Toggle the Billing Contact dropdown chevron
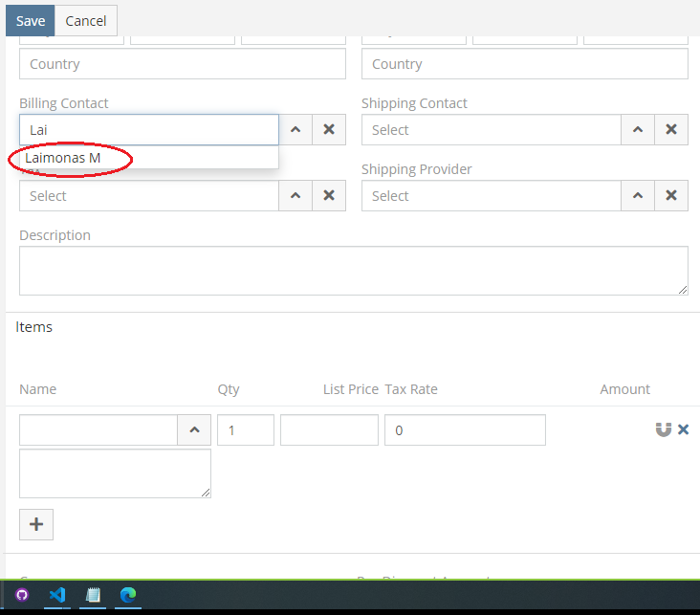The image size is (700, 615). [295, 130]
